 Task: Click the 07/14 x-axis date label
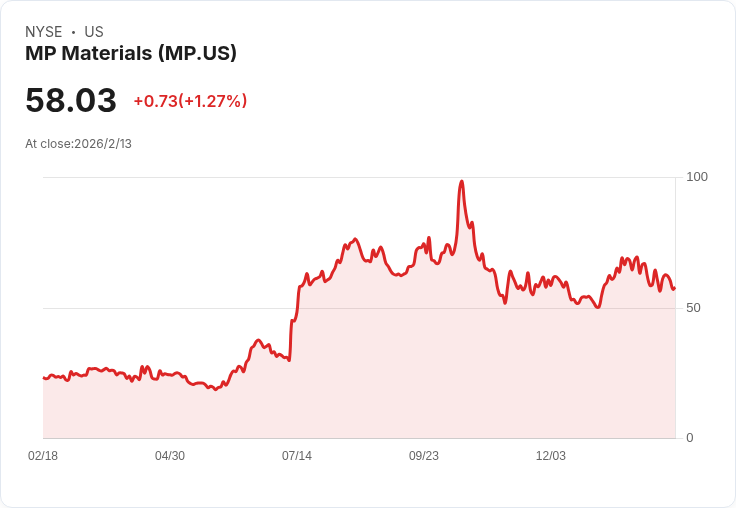click(x=297, y=455)
